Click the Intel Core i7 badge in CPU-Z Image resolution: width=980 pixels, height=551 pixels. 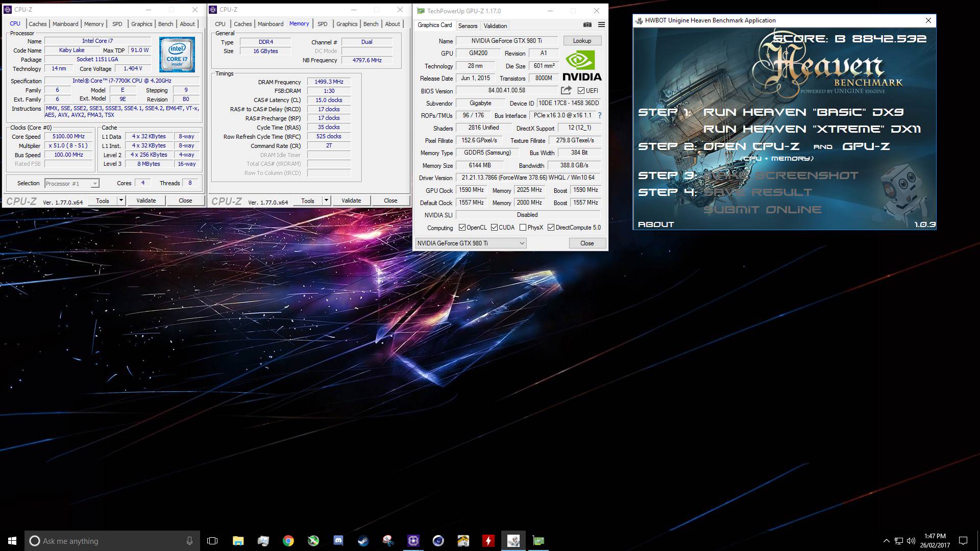point(177,54)
